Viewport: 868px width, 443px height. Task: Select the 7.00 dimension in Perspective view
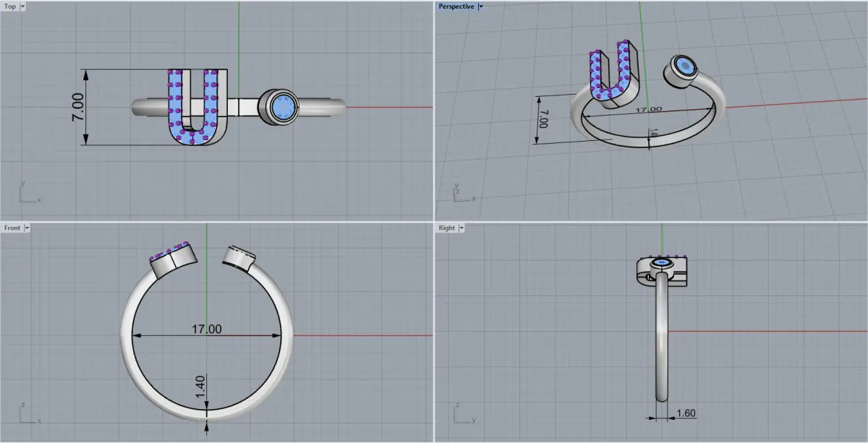[x=543, y=119]
